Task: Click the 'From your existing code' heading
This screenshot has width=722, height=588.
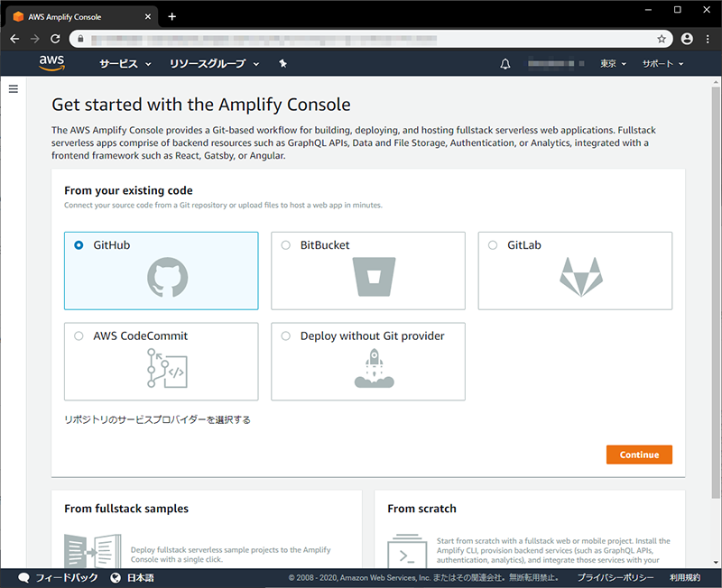Action: tap(128, 190)
